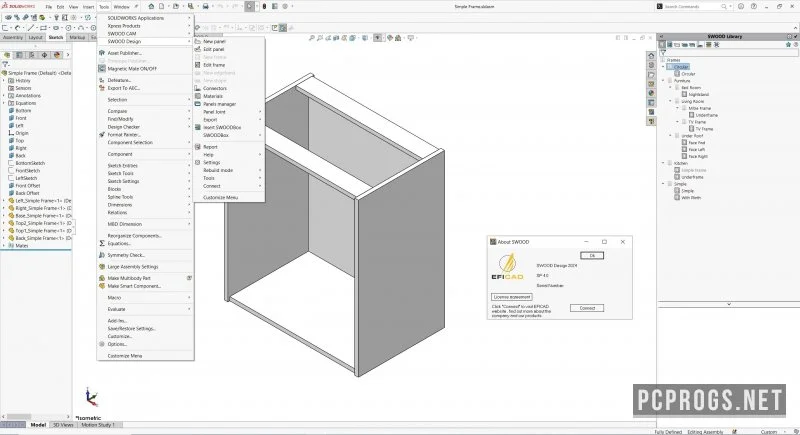Select With Plinth item in SWOOD Library
Viewport: 800px width, 435px height.
click(691, 198)
